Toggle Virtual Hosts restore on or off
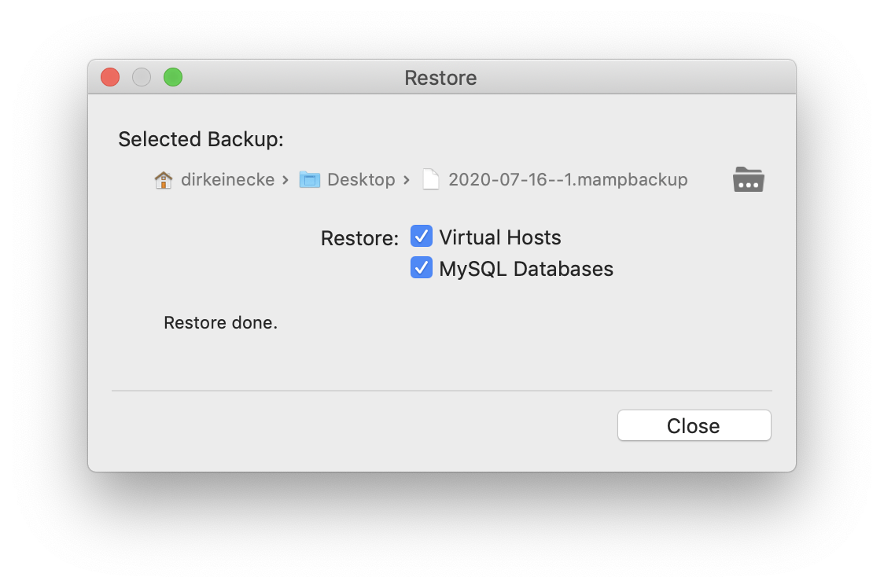Image resolution: width=884 pixels, height=588 pixels. (x=422, y=237)
